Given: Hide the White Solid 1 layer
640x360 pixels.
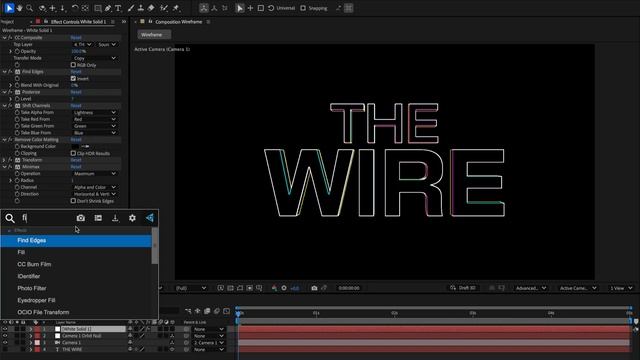Looking at the screenshot, I should click(5, 329).
